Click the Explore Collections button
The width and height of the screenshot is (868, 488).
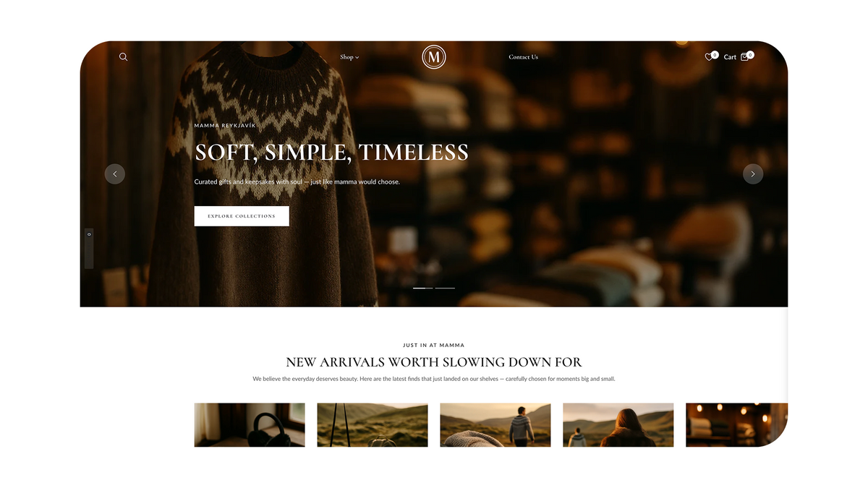(242, 216)
